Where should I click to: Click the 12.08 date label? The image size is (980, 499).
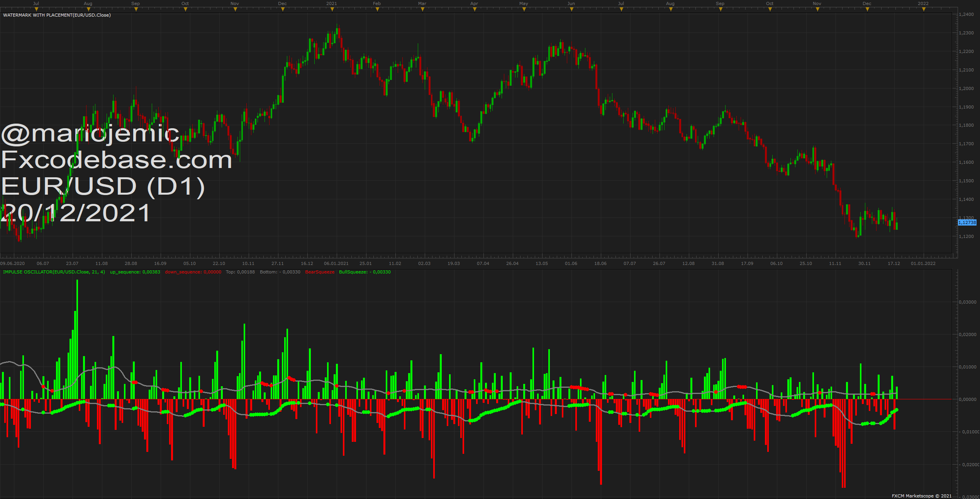click(688, 263)
